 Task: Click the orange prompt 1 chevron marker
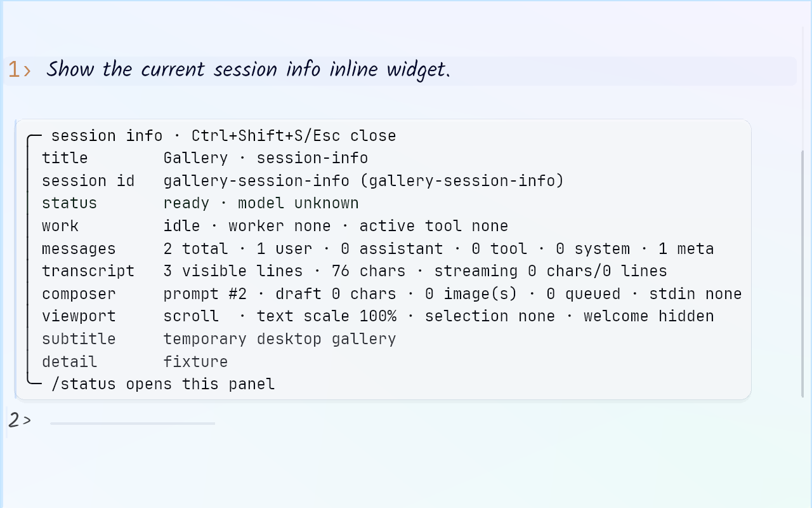coord(19,70)
